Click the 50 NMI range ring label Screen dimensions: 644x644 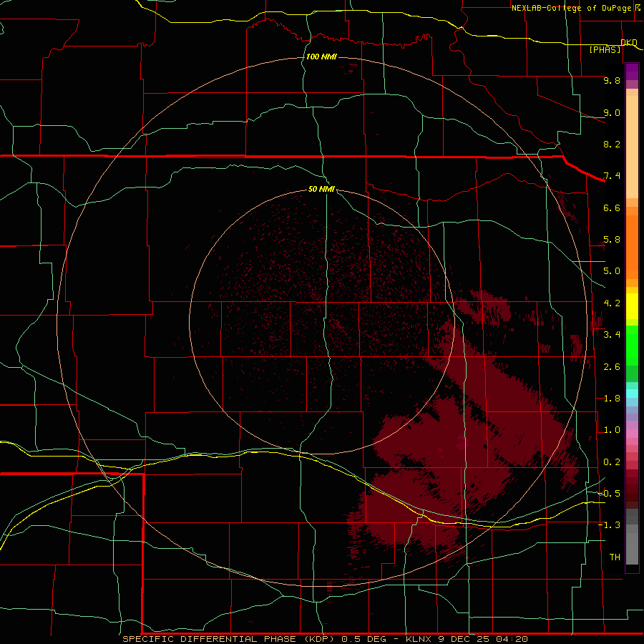321,189
